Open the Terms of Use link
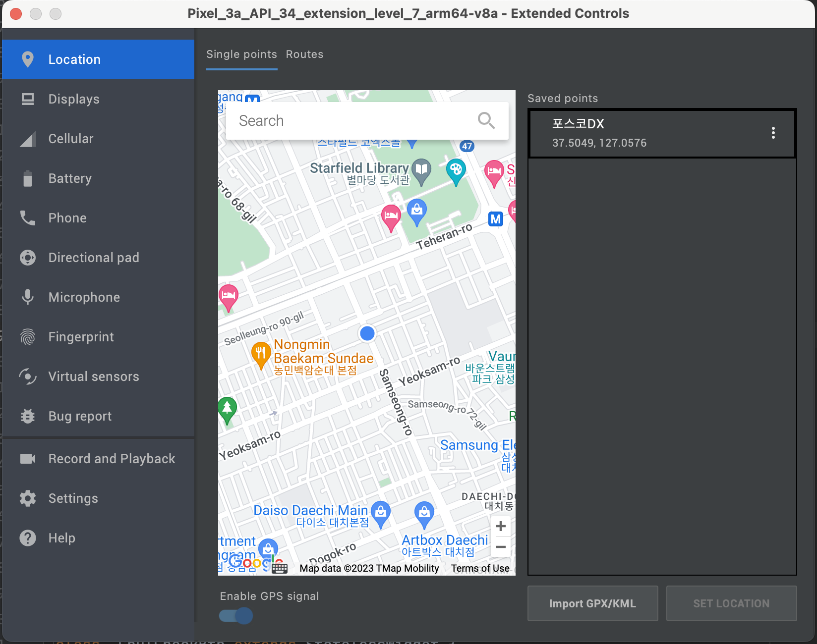The image size is (817, 644). pos(480,568)
